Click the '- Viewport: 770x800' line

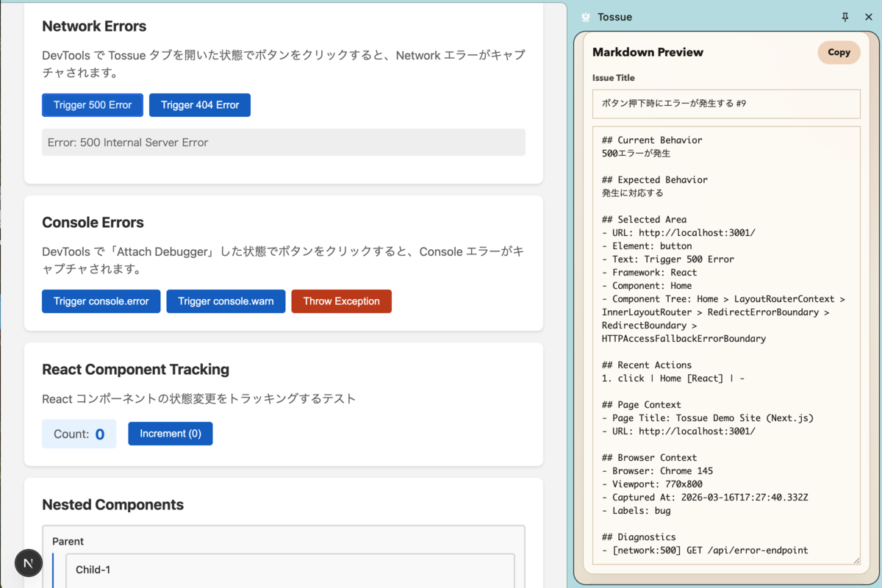point(652,484)
